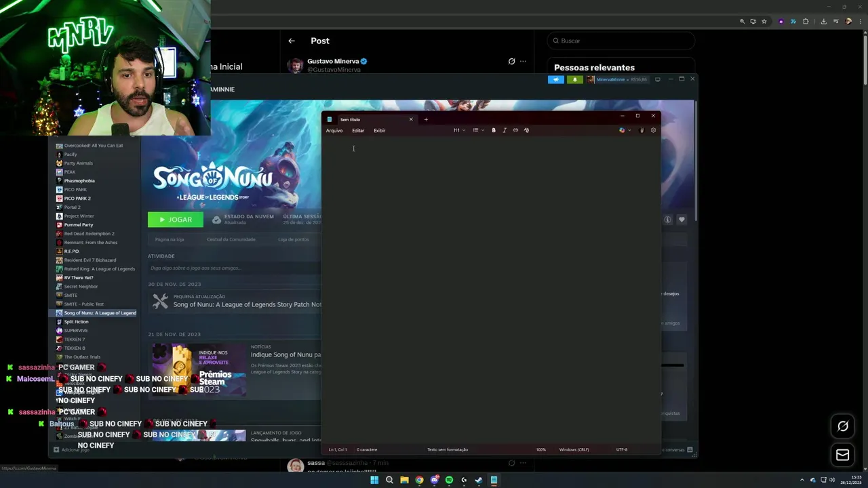
Task: Open Gustavo Minerva profile link
Action: point(333,61)
